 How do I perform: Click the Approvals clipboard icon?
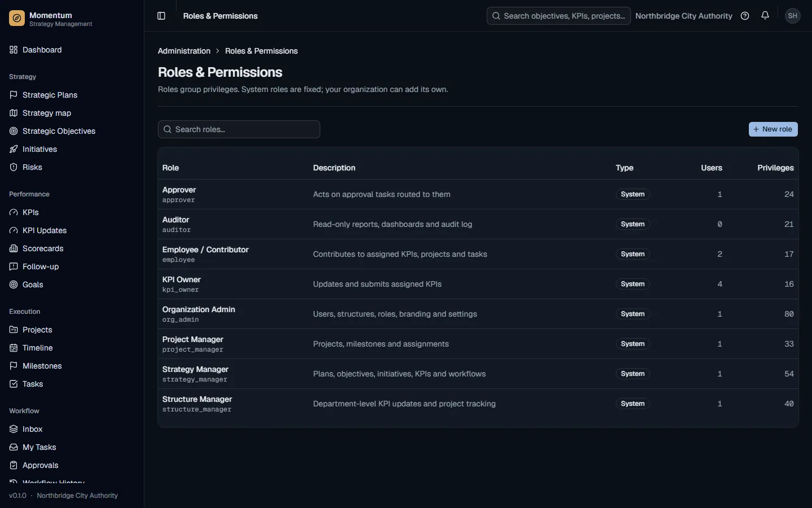(x=14, y=465)
